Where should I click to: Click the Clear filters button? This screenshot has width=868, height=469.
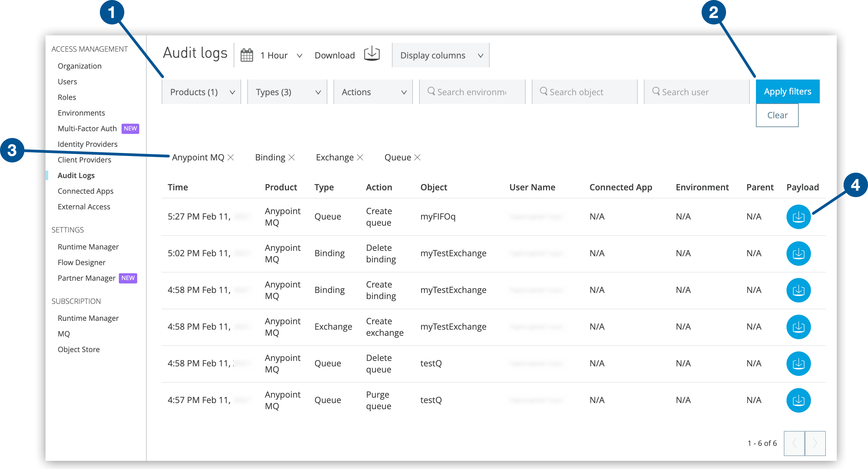(x=777, y=115)
